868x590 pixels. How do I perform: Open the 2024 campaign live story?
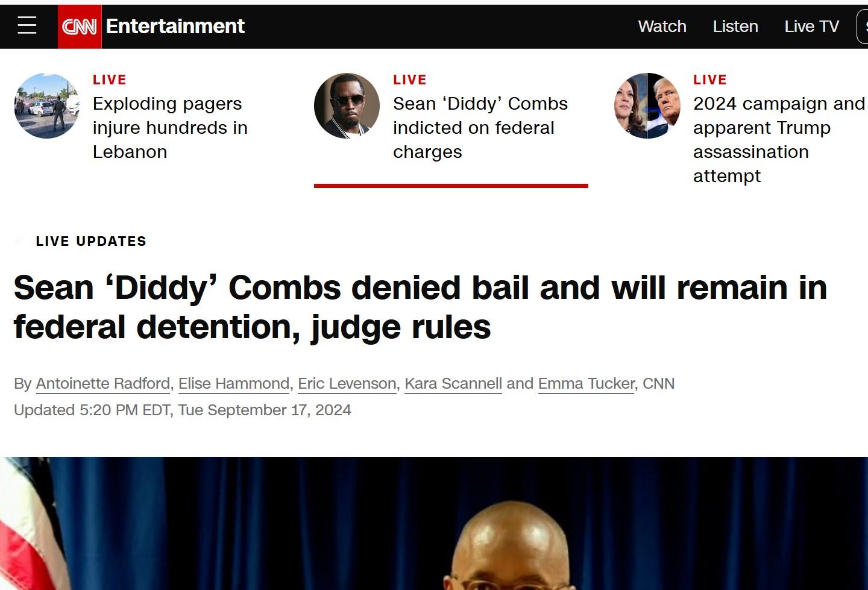[779, 140]
